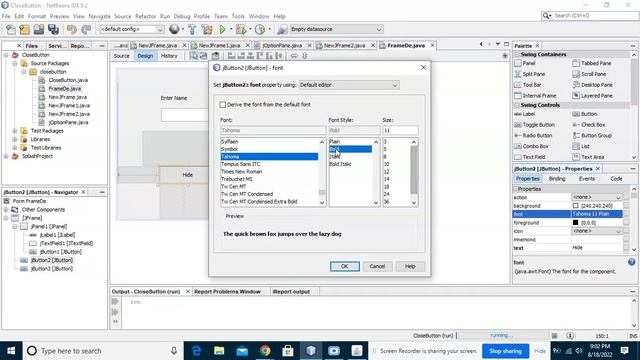Click OK in the font dialog
640x360 pixels.
344,267
